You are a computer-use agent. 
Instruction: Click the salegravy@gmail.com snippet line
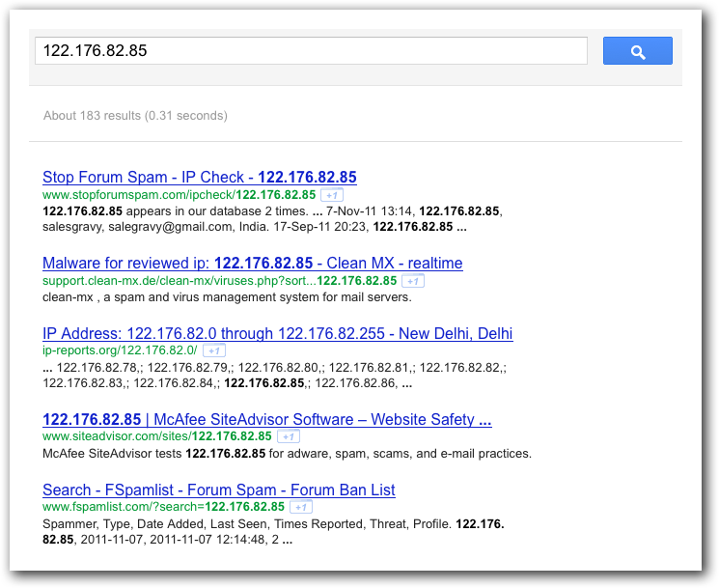pyautogui.click(x=255, y=227)
